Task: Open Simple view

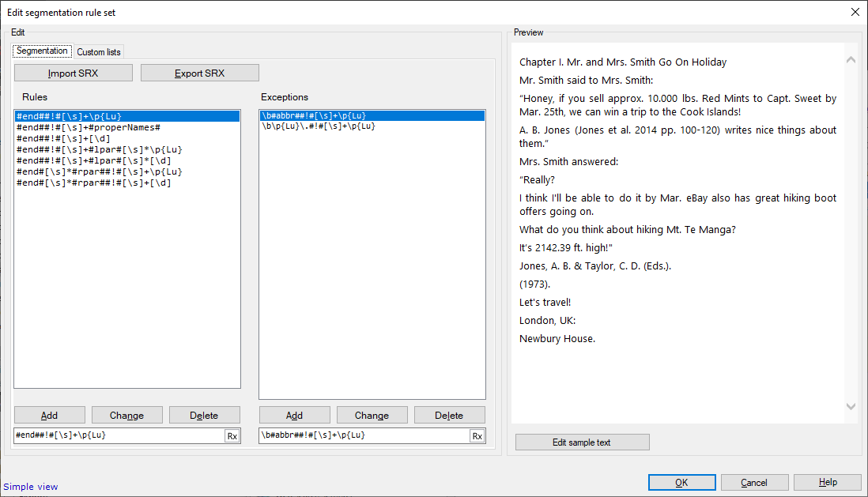Action: pos(30,486)
